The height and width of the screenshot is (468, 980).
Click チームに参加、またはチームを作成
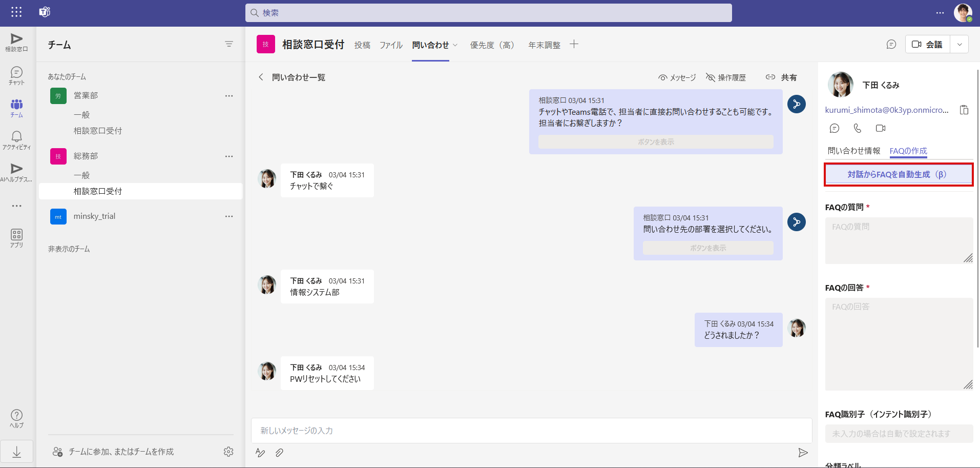(x=113, y=452)
